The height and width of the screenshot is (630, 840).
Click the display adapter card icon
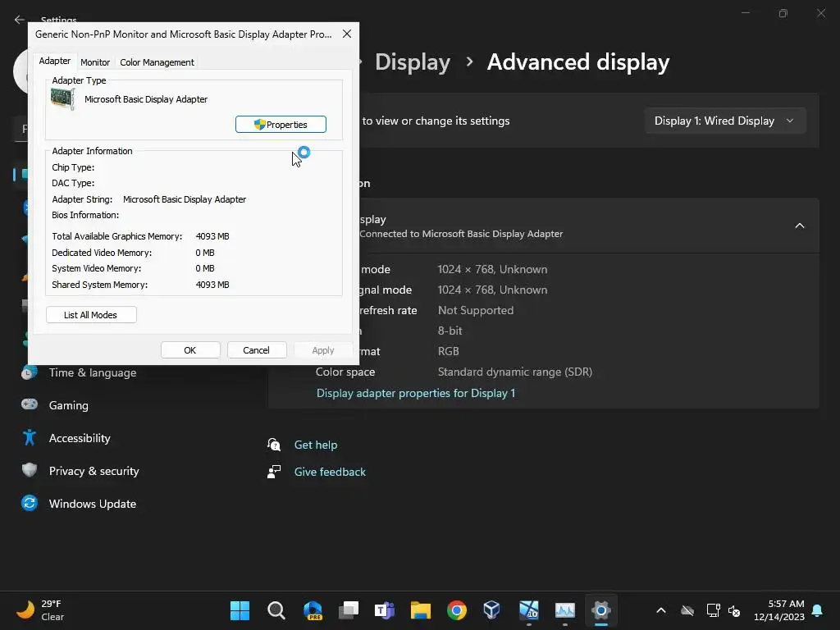(62, 99)
